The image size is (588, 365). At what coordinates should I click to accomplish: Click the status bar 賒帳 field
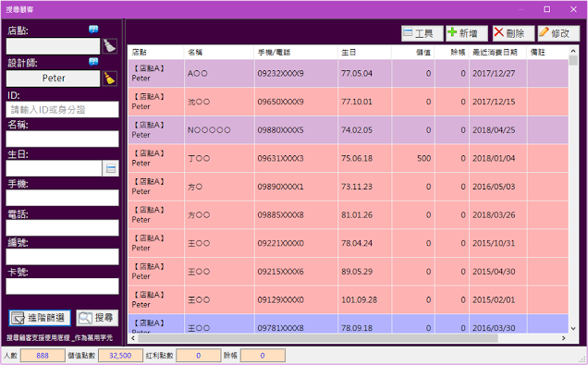[x=263, y=356]
